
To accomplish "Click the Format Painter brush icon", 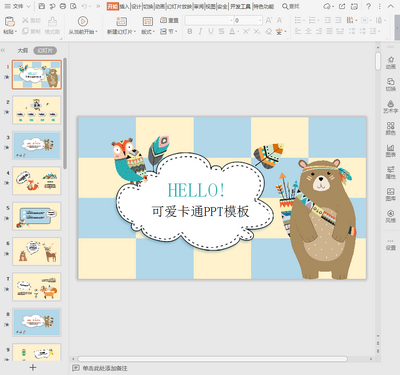I will (x=52, y=21).
